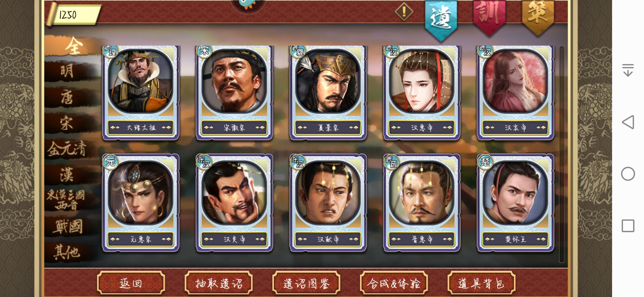The image size is (644, 297).
Task: Open the red 訓 banner
Action: (489, 16)
